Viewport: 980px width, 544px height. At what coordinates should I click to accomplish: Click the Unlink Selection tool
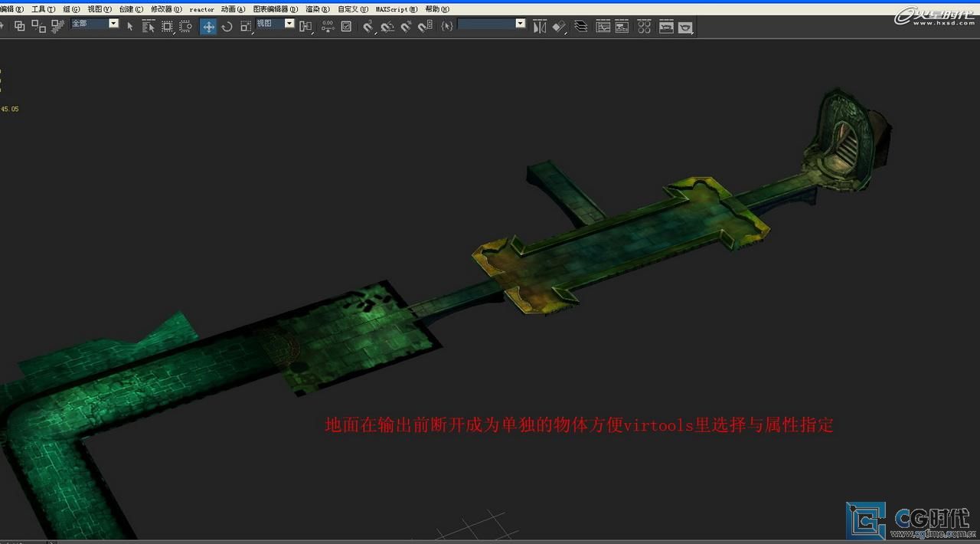[38, 26]
